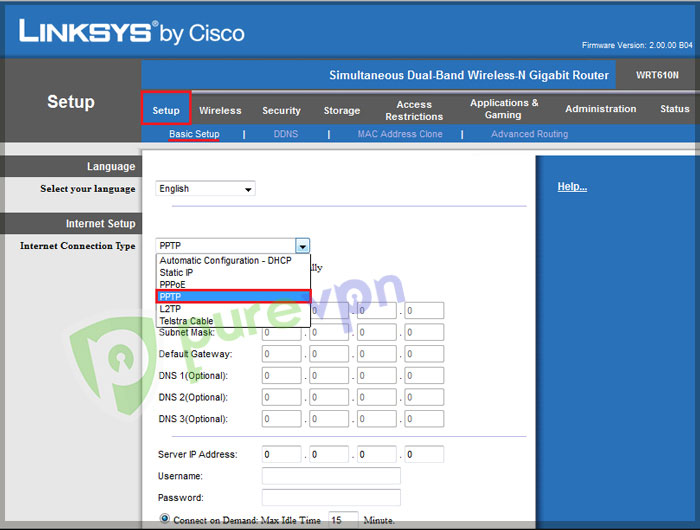Open Access Restrictions tab

click(414, 110)
